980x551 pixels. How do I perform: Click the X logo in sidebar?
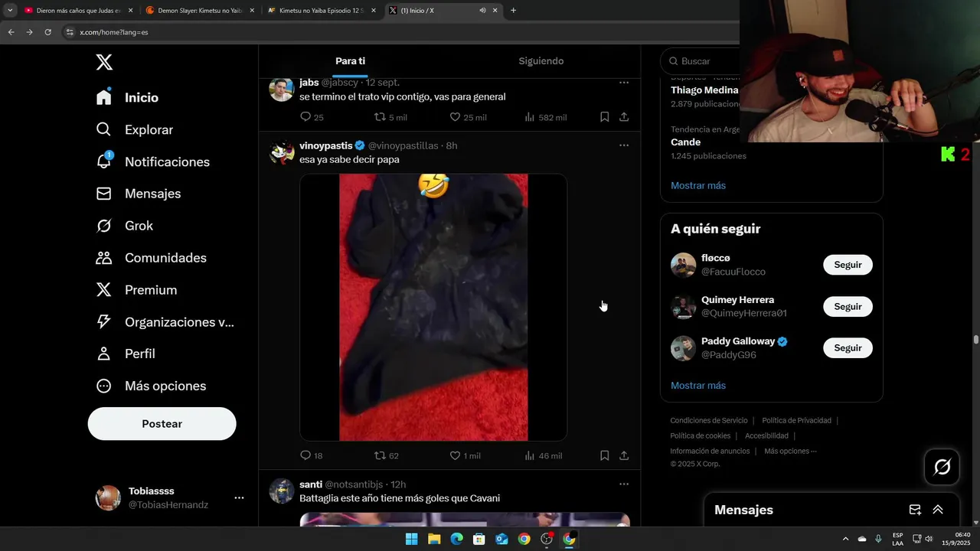(104, 62)
